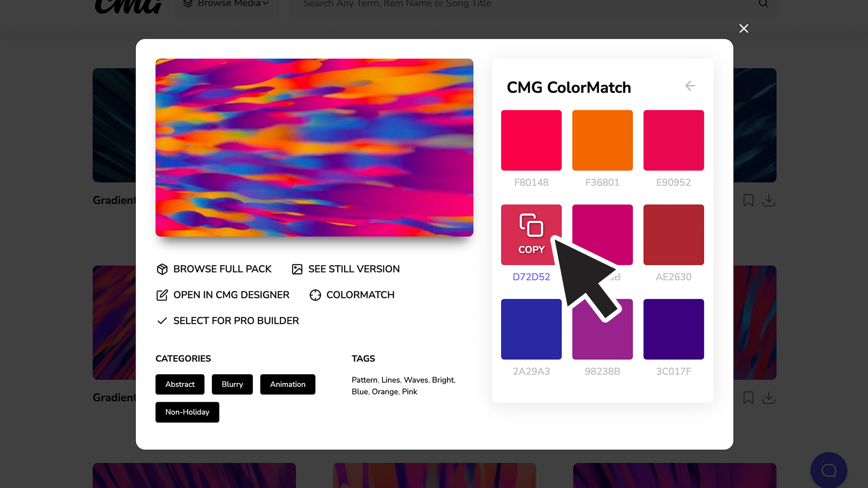Open the Blurry category
Image resolution: width=868 pixels, height=488 pixels.
point(232,385)
